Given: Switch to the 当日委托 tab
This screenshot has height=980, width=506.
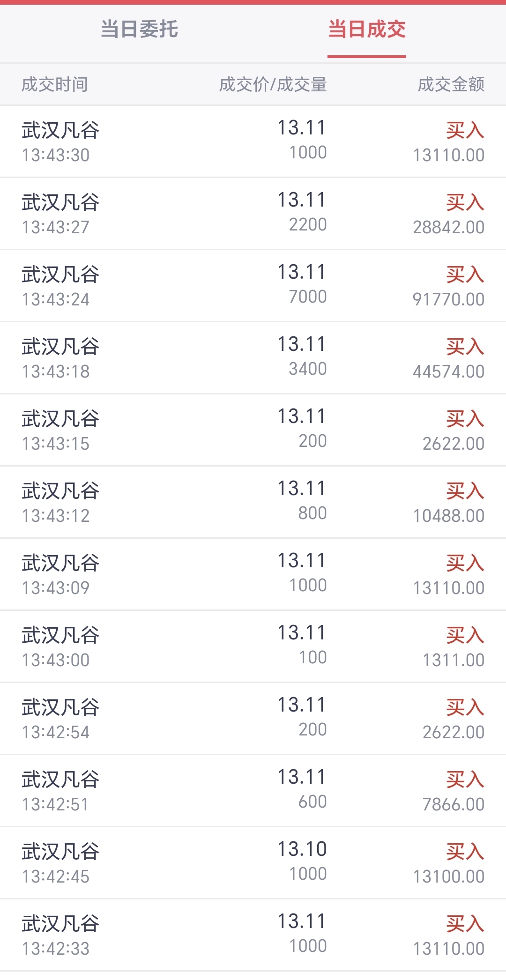Looking at the screenshot, I should click(x=139, y=29).
